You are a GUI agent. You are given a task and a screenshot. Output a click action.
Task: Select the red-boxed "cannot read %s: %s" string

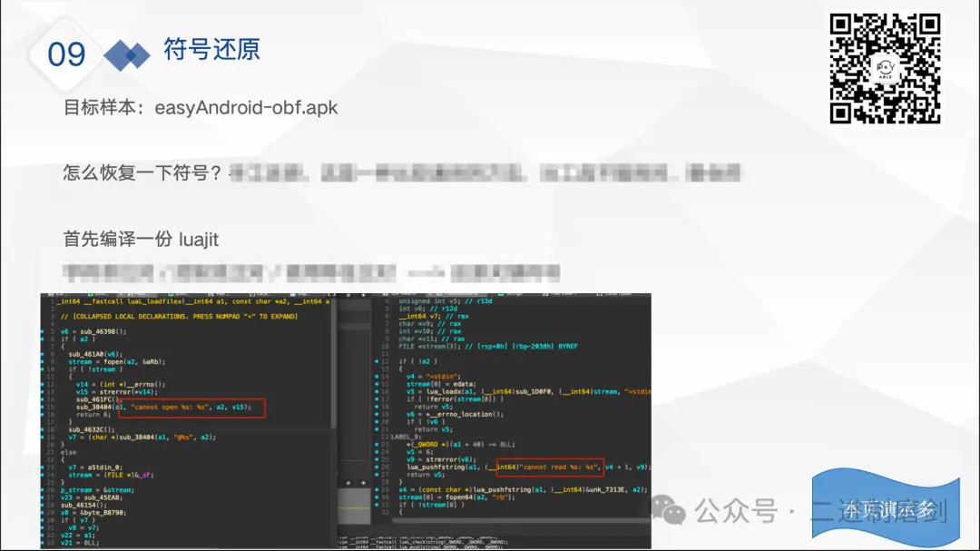pos(549,467)
